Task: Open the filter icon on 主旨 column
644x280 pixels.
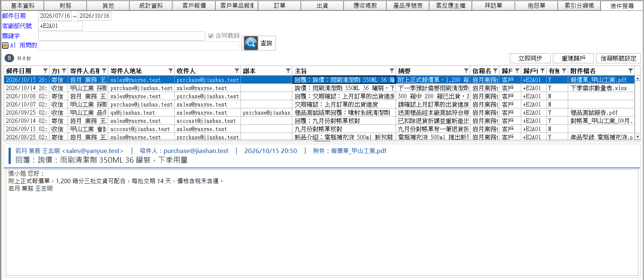Action: coord(392,71)
